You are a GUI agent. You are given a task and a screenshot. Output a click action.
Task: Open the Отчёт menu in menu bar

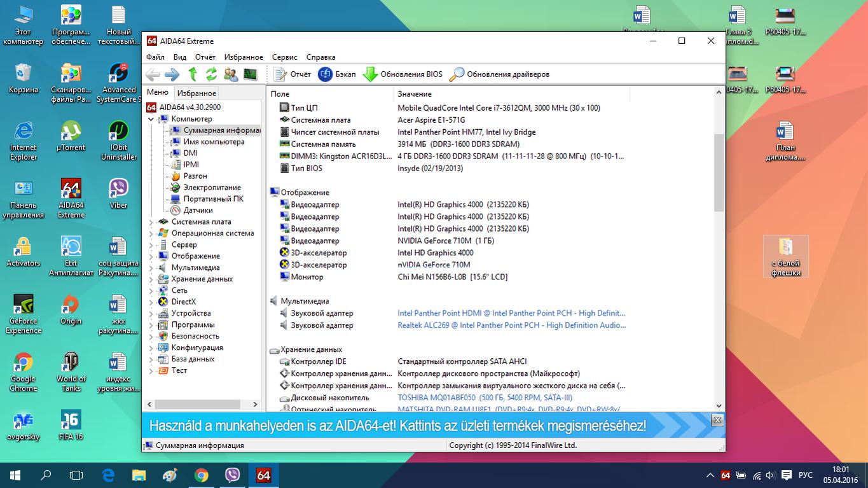point(205,57)
